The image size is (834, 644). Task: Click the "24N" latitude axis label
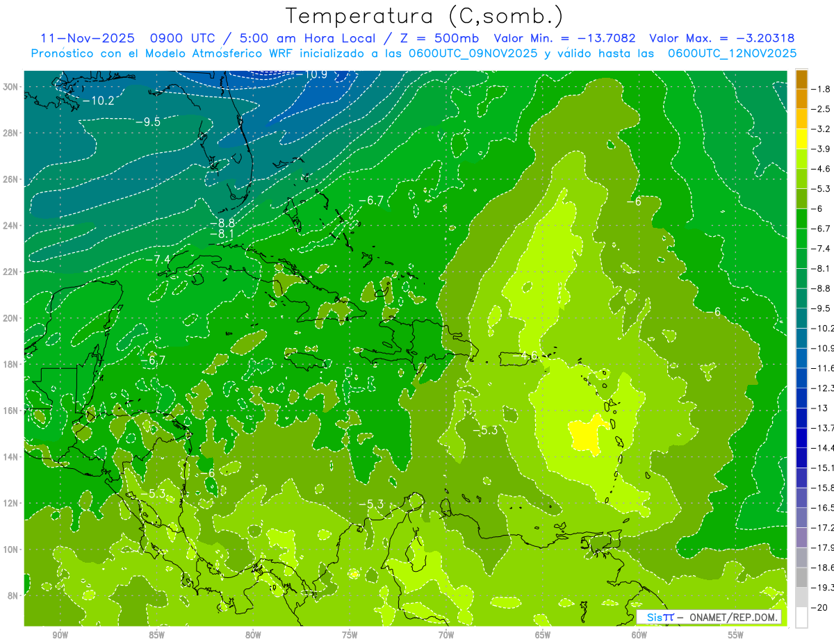point(11,226)
